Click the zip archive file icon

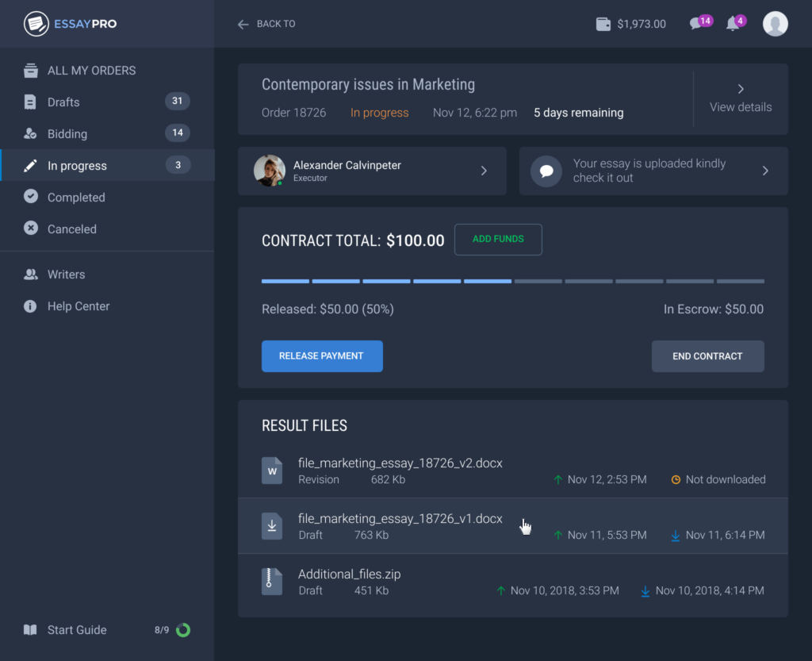[272, 582]
